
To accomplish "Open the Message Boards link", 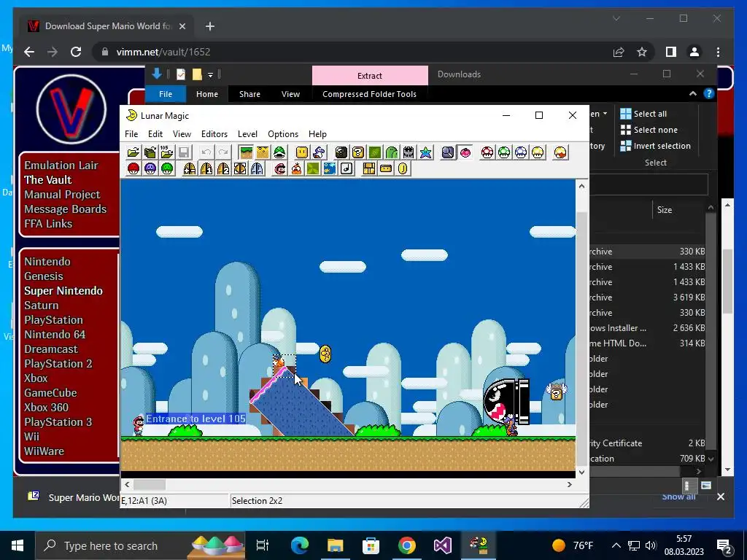I will point(65,209).
